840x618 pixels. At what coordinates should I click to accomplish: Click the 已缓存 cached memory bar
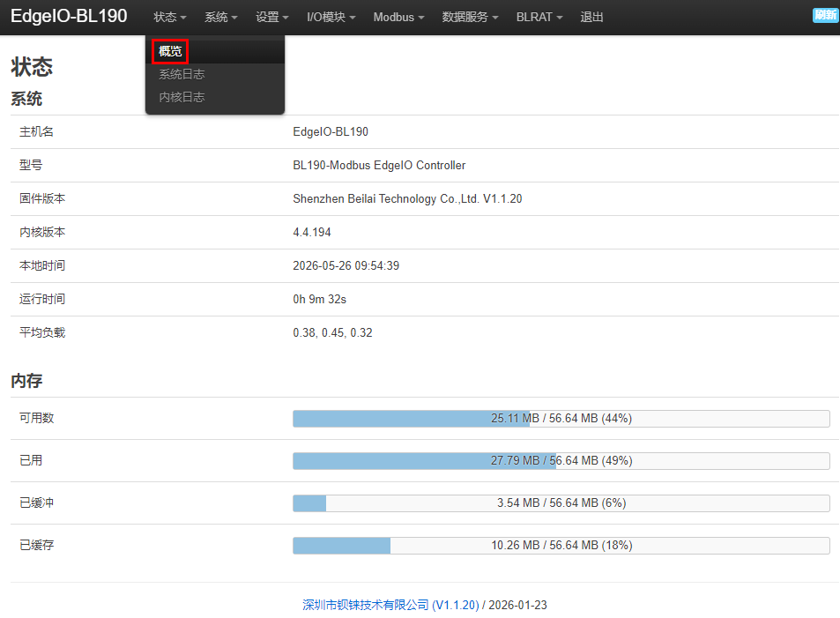tap(561, 546)
